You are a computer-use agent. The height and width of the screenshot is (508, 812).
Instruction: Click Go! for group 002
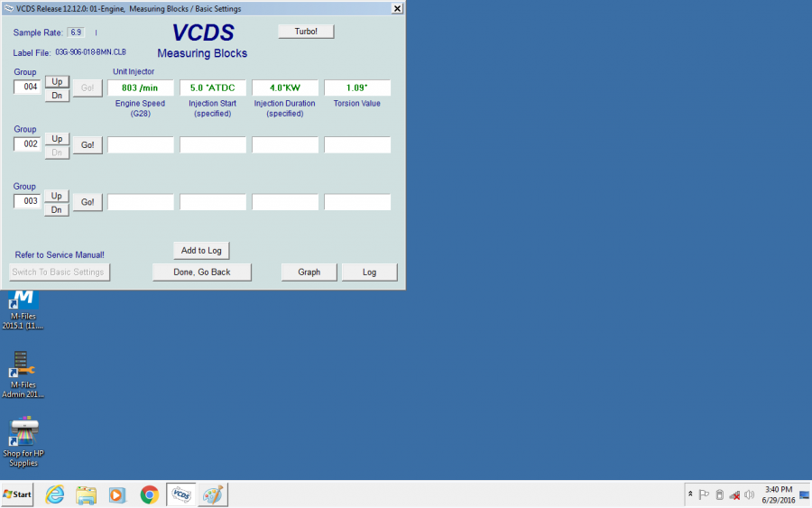coord(88,145)
